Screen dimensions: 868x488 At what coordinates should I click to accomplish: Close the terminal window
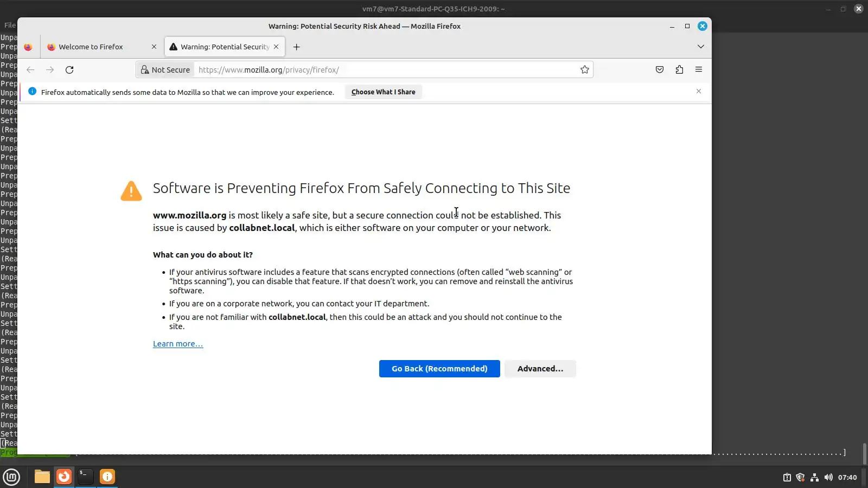(x=858, y=9)
